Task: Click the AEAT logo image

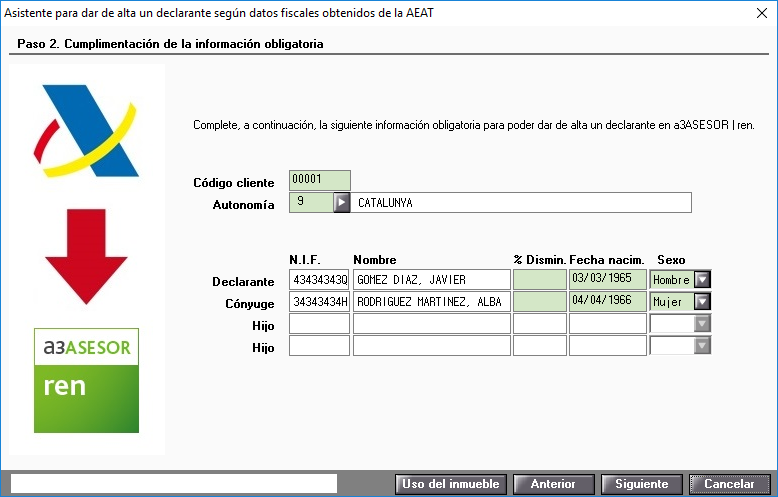Action: click(86, 131)
